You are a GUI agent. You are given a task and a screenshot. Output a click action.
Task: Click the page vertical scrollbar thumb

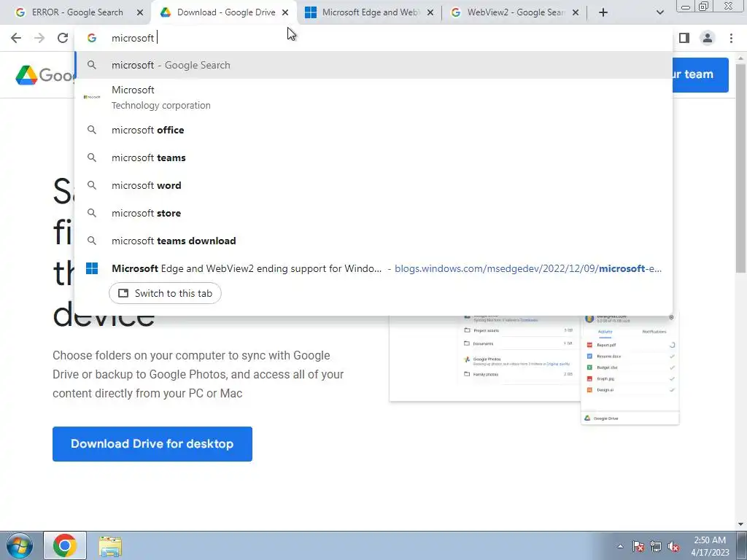tap(740, 168)
